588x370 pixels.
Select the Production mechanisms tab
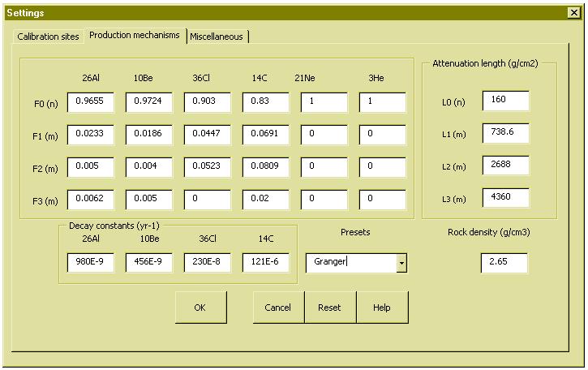(x=135, y=36)
